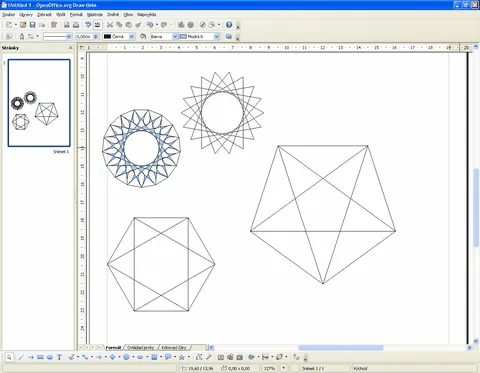Image resolution: width=480 pixels, height=373 pixels.
Task: Choose the stars shapes tool
Action: [x=182, y=357]
